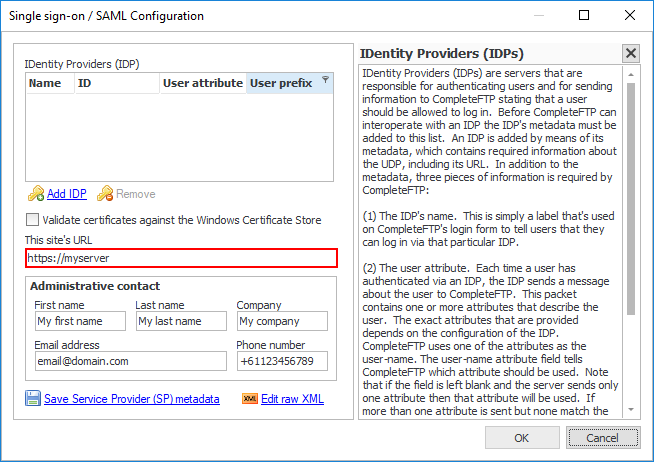The height and width of the screenshot is (462, 654).
Task: Open the Add IDP link
Action: [66, 193]
